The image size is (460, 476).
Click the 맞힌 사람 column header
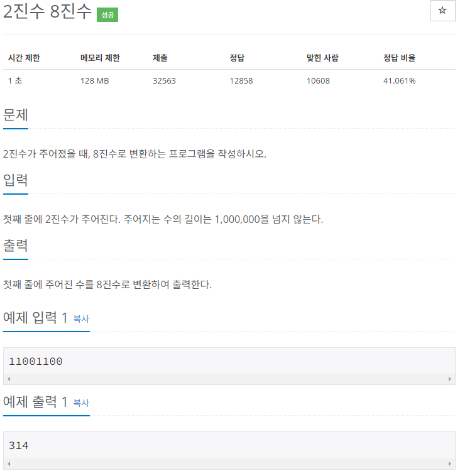tap(322, 58)
